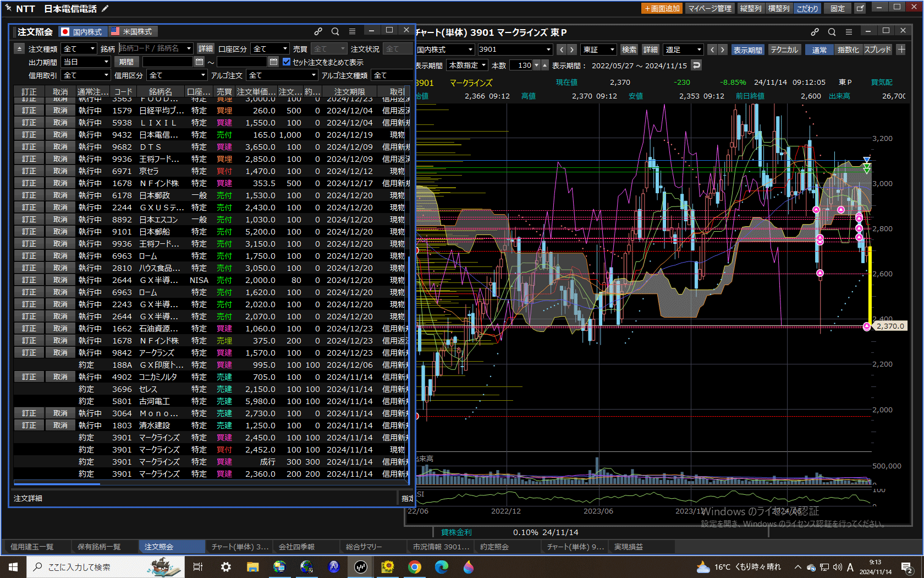Viewport: 924px width, 578px height.
Task: Open Microsoft Edge from the taskbar
Action: pos(442,567)
